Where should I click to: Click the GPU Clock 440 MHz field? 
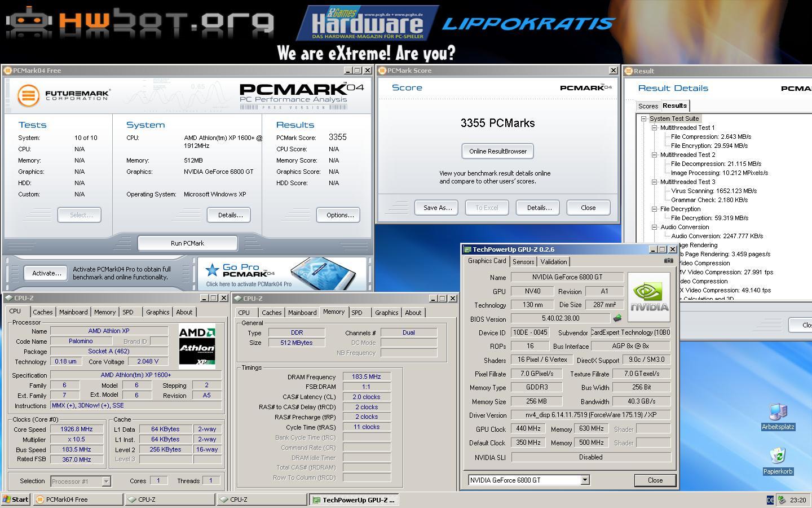(x=528, y=428)
